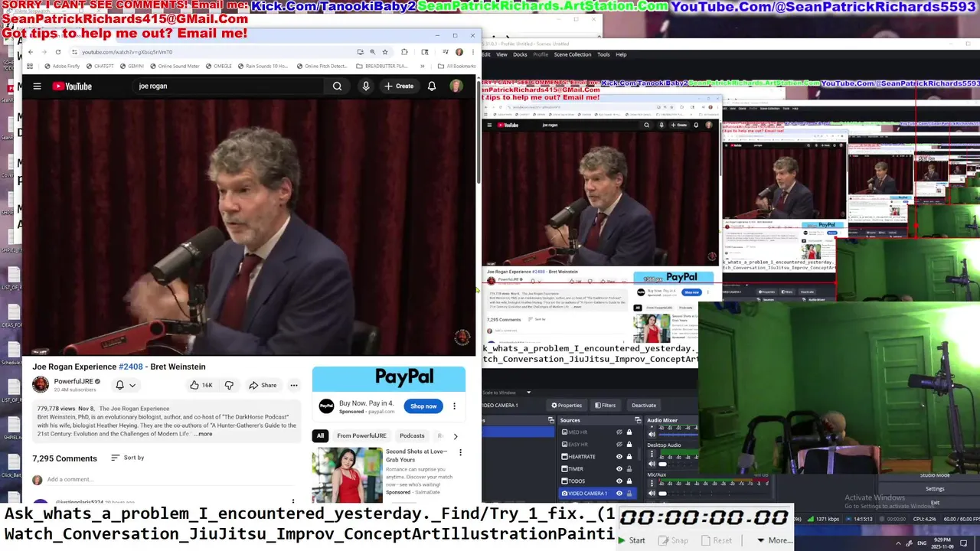Click Deactivate for VIDEO CAMERA 1

tap(643, 406)
